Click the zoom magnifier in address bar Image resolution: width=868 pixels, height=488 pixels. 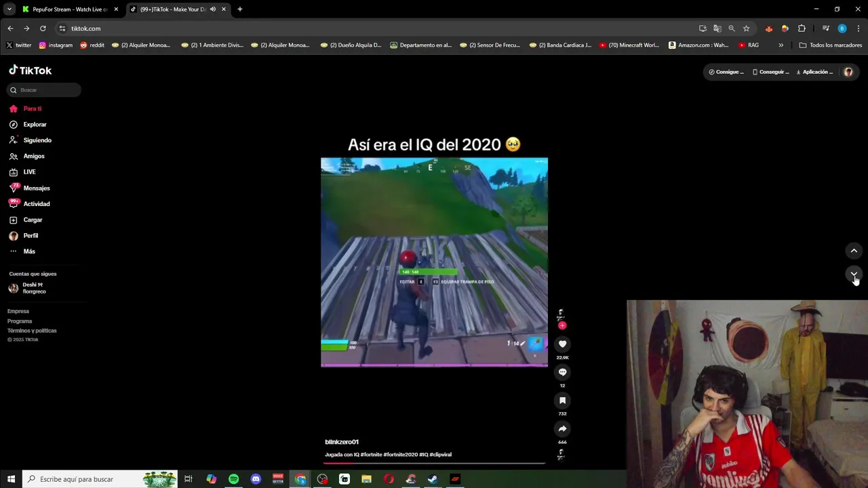pos(732,28)
